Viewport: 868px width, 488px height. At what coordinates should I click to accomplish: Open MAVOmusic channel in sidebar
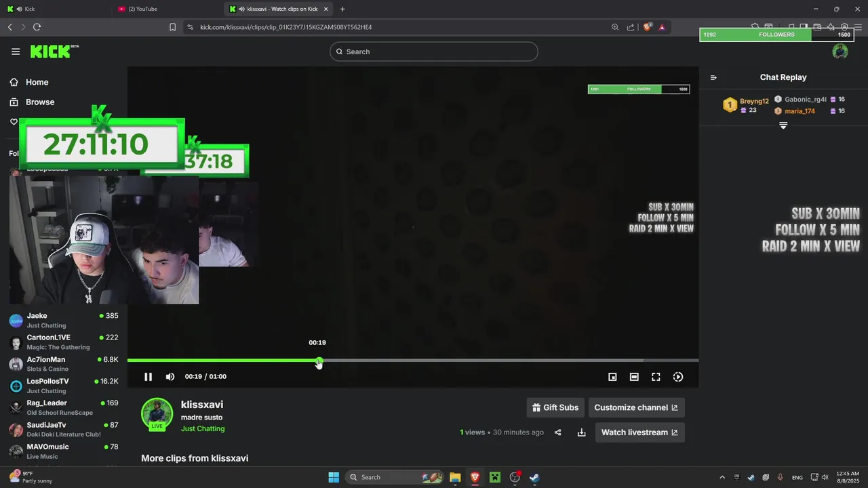point(63,451)
